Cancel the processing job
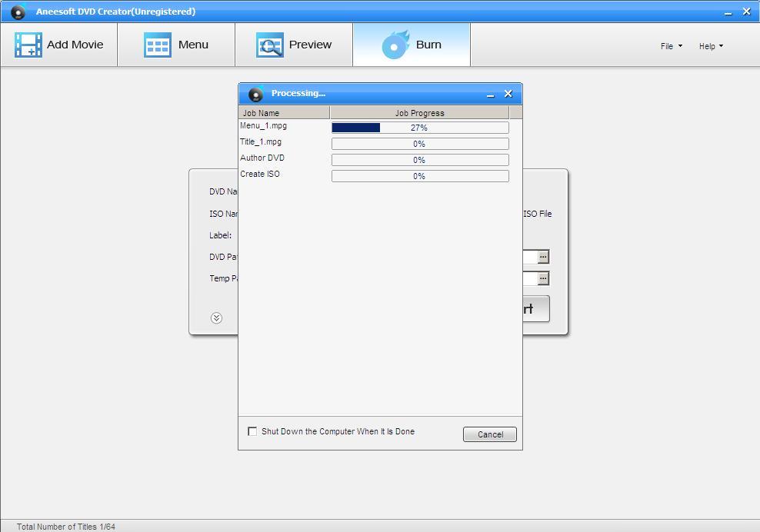The height and width of the screenshot is (532, 760). pos(489,434)
